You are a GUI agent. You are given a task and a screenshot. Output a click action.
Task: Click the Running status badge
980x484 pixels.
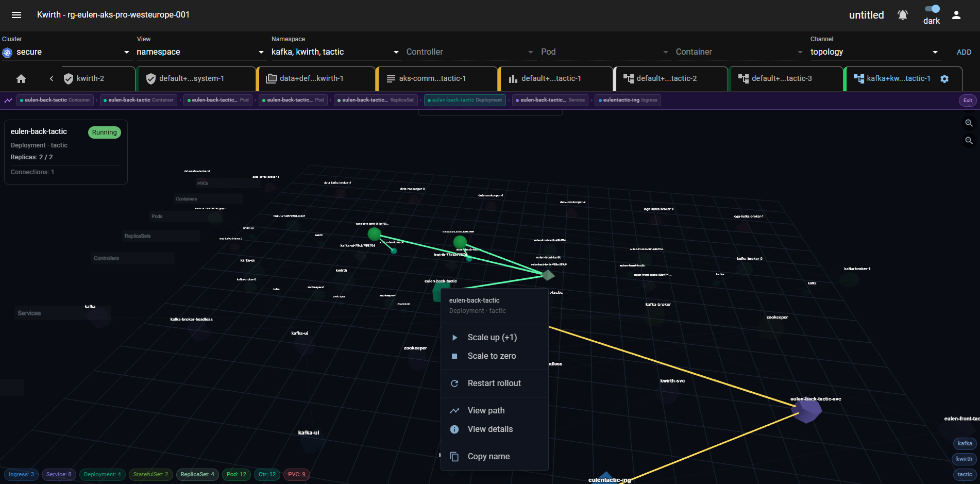click(x=105, y=132)
